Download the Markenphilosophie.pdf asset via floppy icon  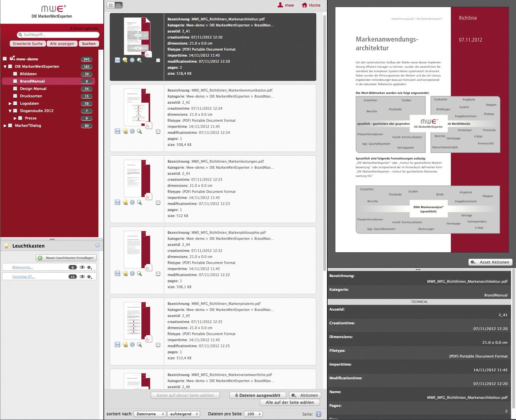tap(118, 273)
